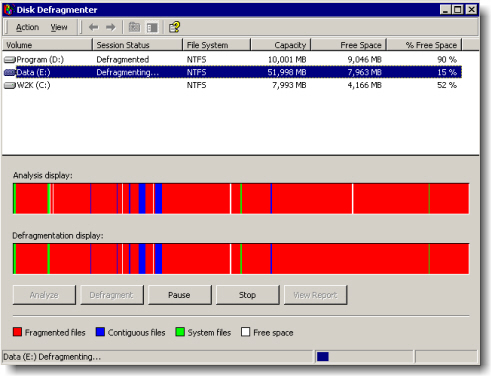Click the "Data (E:) Defragmenting..." status bar text
This screenshot has width=491, height=376.
pyautogui.click(x=52, y=357)
